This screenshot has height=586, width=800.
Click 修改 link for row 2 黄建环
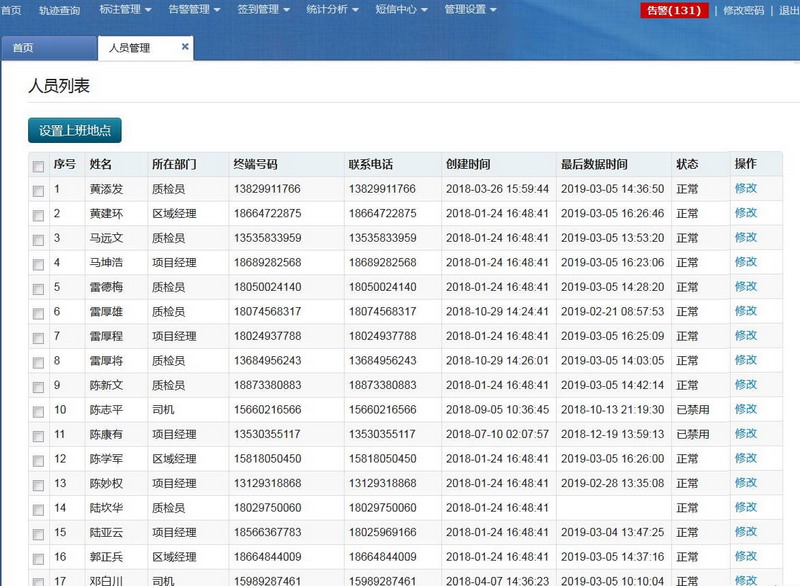(x=746, y=213)
